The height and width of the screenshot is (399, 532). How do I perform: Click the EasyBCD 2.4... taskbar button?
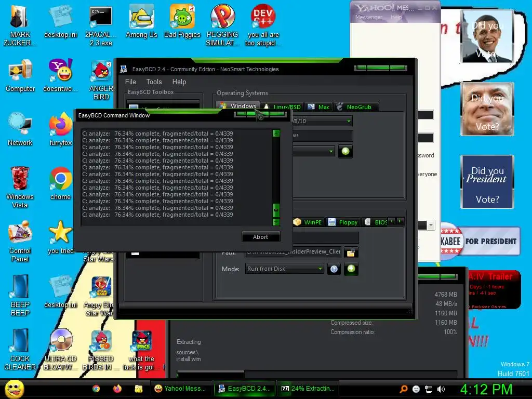[244, 389]
